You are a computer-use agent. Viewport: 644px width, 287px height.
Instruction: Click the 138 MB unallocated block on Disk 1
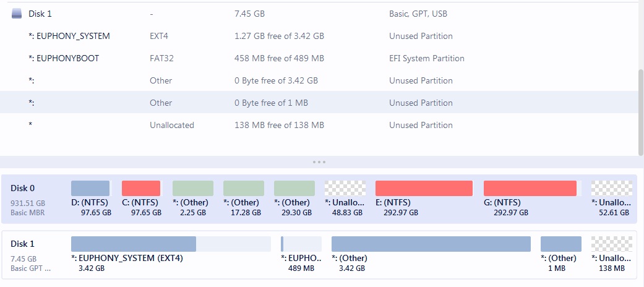(611, 244)
